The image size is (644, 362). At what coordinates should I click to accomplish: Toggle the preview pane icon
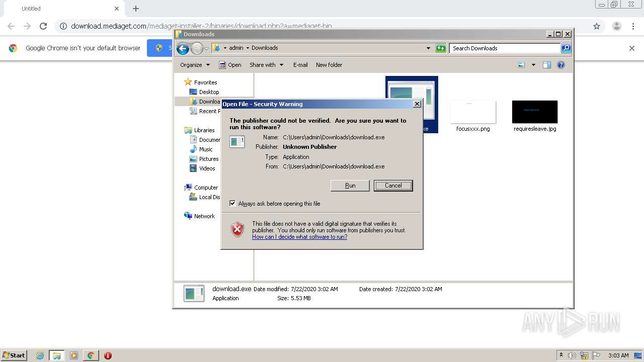pyautogui.click(x=547, y=65)
